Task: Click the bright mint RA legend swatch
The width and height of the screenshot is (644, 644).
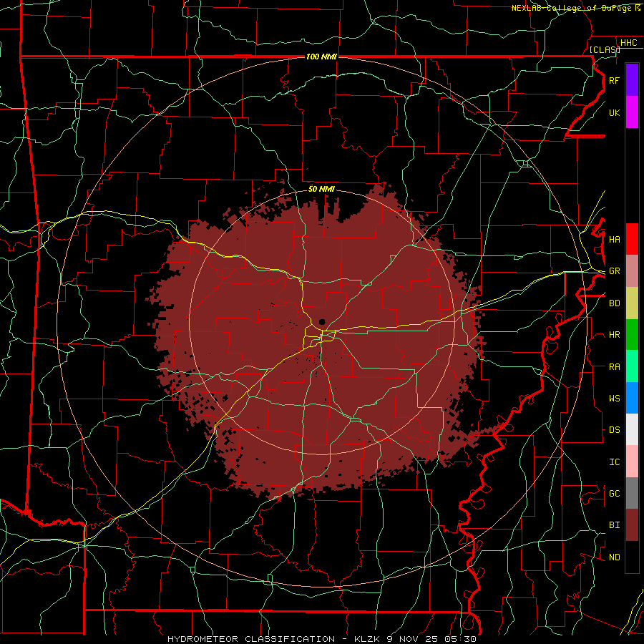Action: point(632,366)
